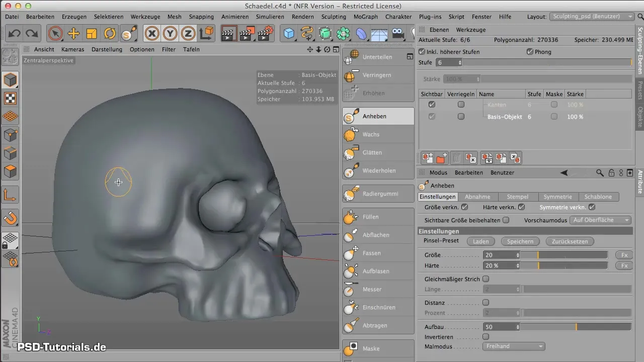
Task: Toggle Symmetrie verkn. checkbox
Action: (x=592, y=207)
